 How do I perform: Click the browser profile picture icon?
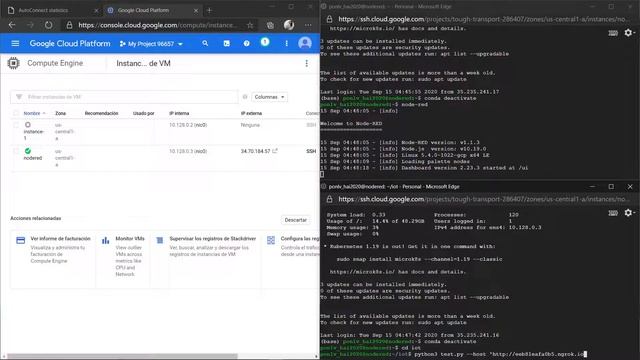(289, 25)
